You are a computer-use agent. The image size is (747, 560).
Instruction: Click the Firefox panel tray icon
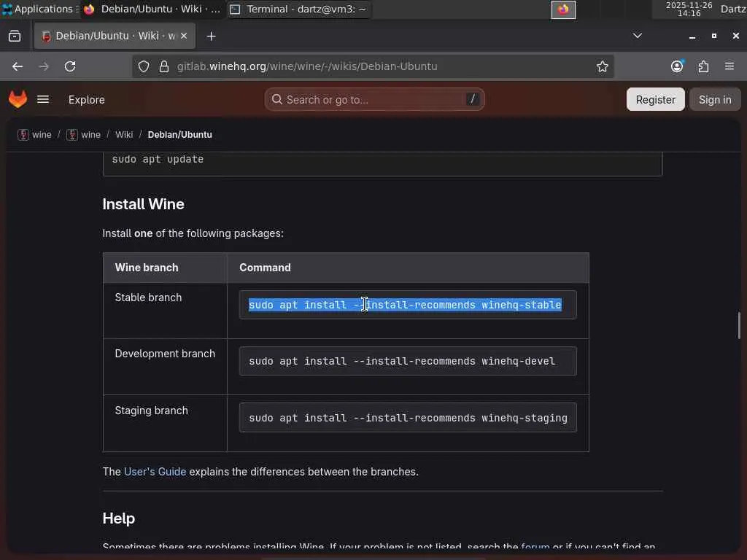(563, 9)
